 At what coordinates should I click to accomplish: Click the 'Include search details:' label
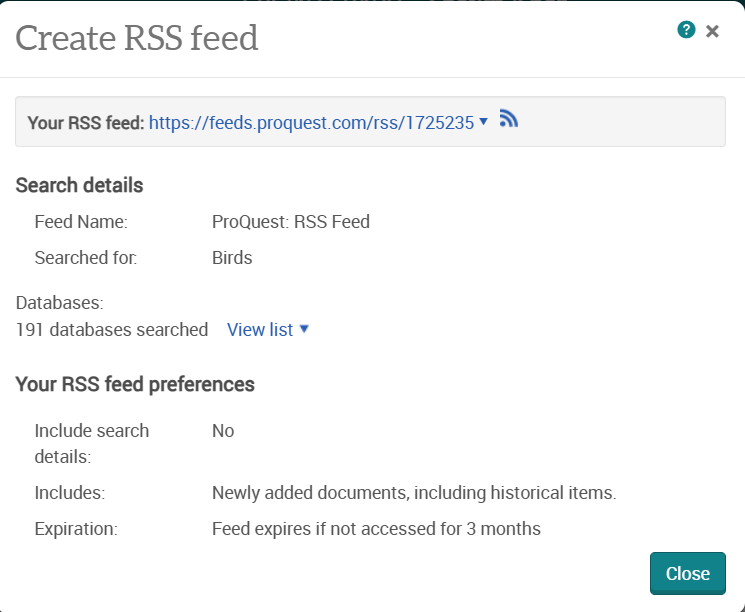coord(92,444)
